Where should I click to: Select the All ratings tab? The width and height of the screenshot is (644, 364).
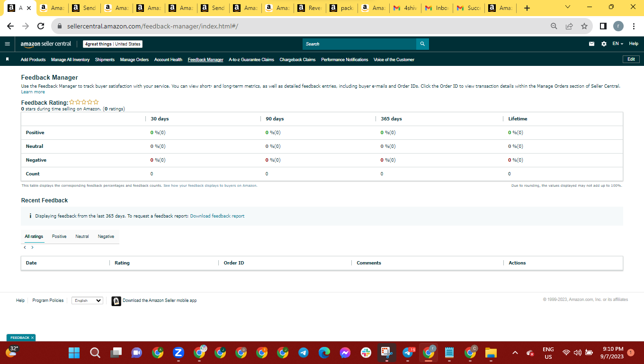click(x=34, y=237)
